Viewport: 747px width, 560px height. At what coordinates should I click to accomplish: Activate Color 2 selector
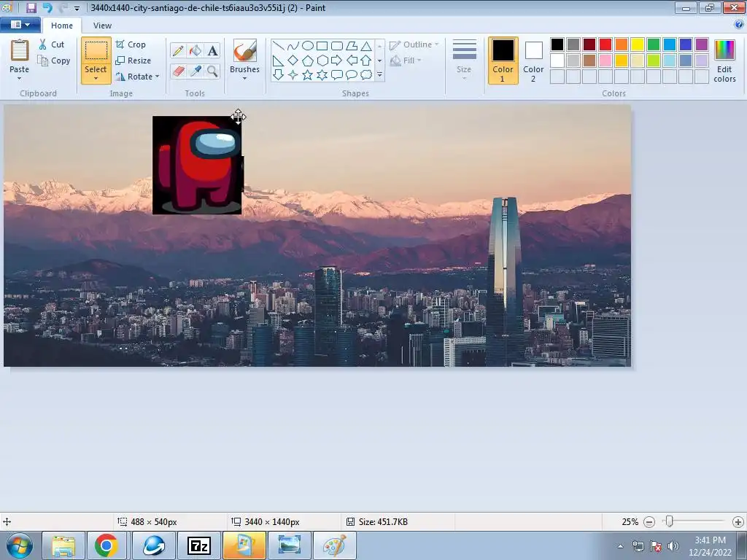[x=533, y=61]
